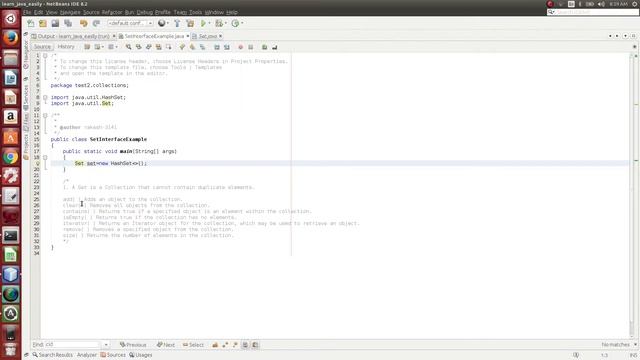Image resolution: width=640 pixels, height=360 pixels.
Task: Open the Projects side panel
Action: click(26, 146)
